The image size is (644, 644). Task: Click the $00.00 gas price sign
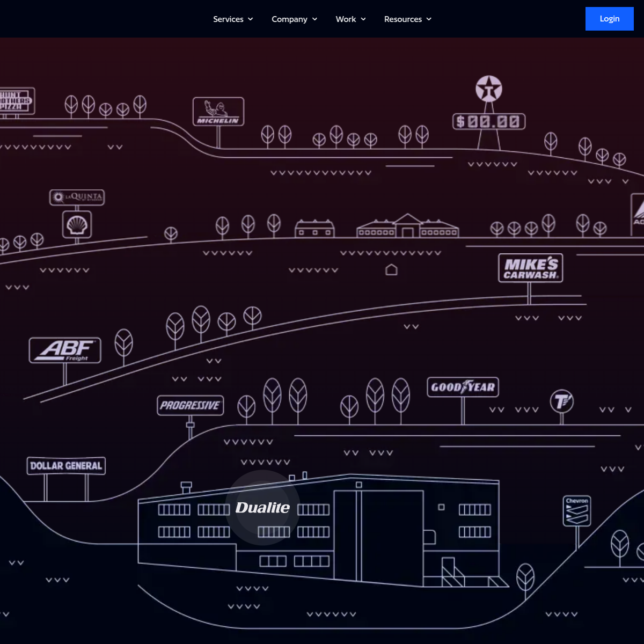(489, 121)
